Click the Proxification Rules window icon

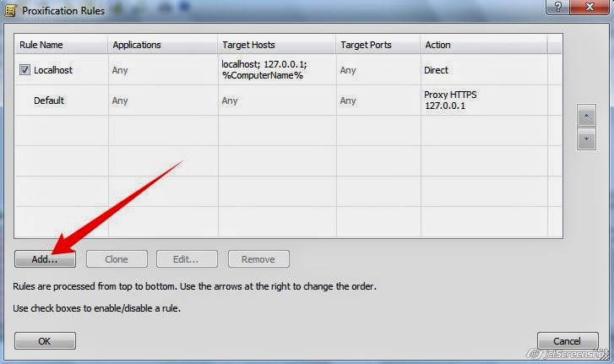pos(10,11)
